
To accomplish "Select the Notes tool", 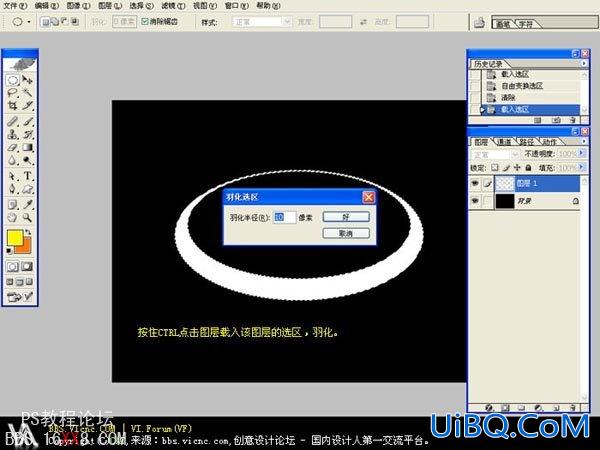I will click(12, 204).
